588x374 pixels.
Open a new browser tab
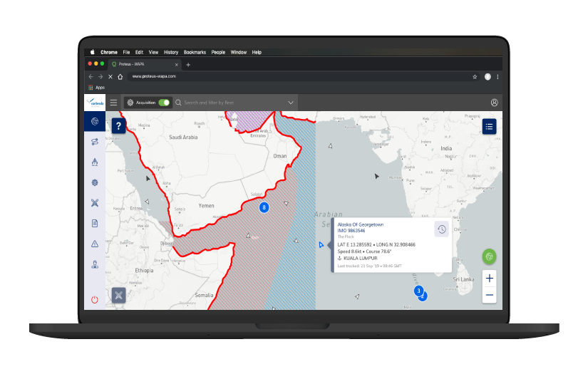tap(188, 64)
